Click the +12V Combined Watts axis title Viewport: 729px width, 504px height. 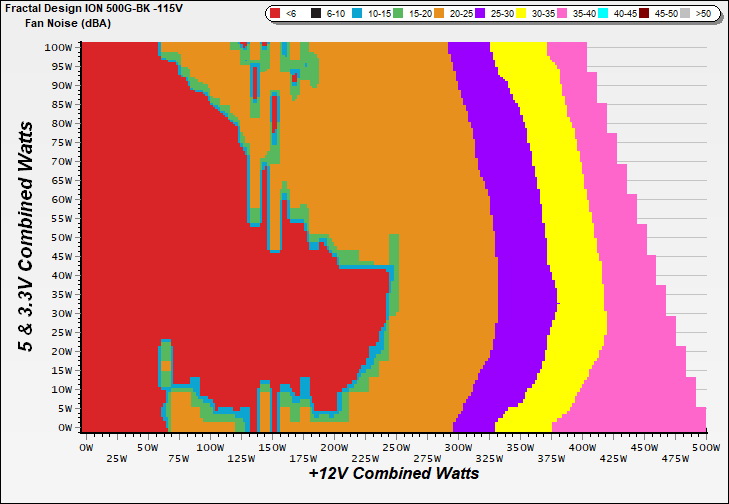pos(393,474)
